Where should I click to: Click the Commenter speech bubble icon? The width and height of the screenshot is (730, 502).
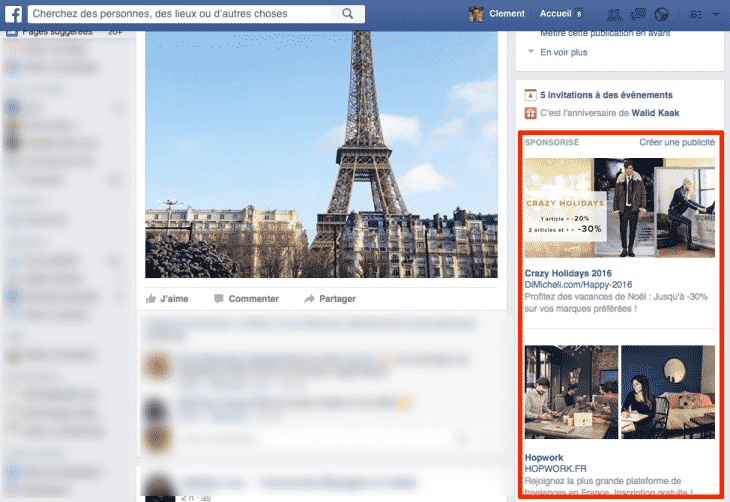(x=218, y=298)
